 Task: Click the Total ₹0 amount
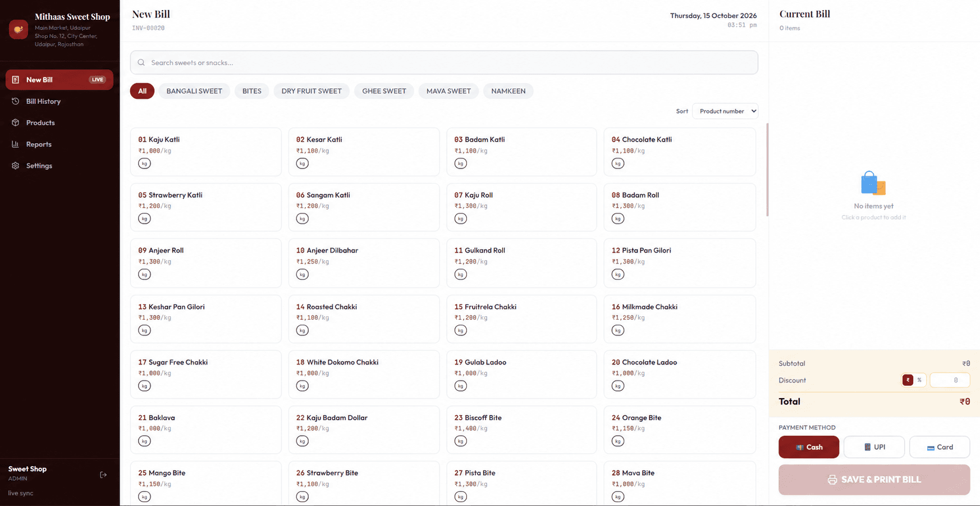tap(965, 402)
